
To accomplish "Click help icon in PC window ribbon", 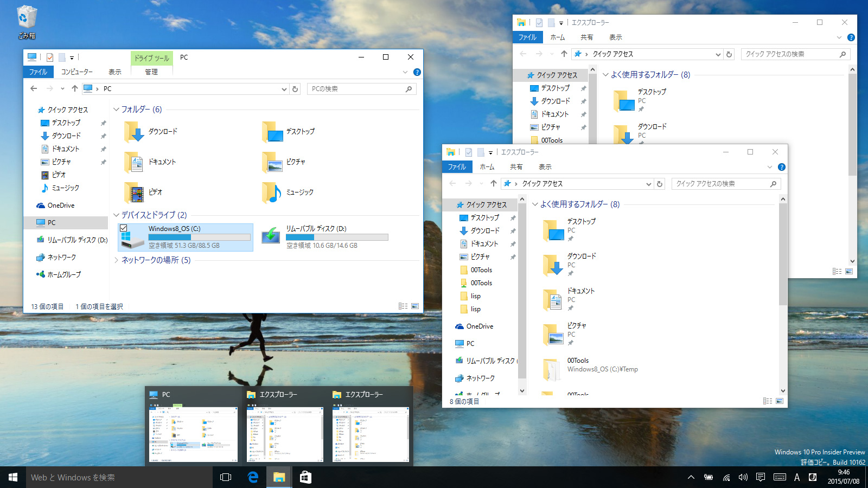I will point(417,72).
